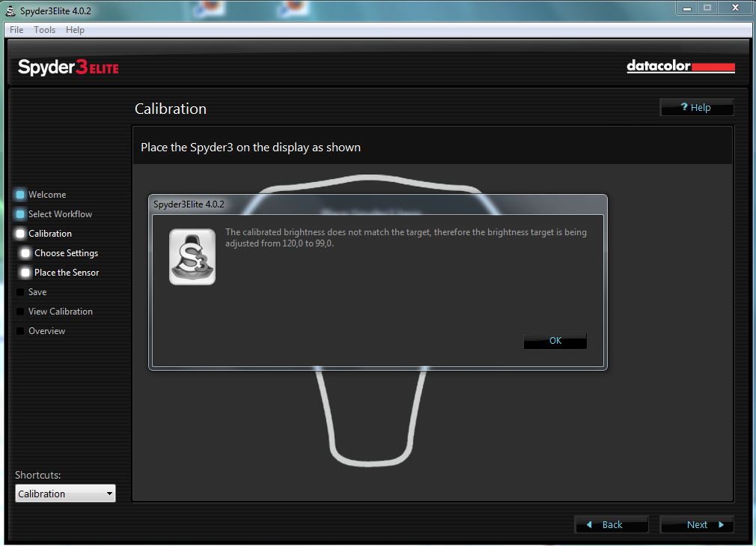Screen dimensions: 756x546
Task: Click the datacolor logo
Action: [681, 66]
